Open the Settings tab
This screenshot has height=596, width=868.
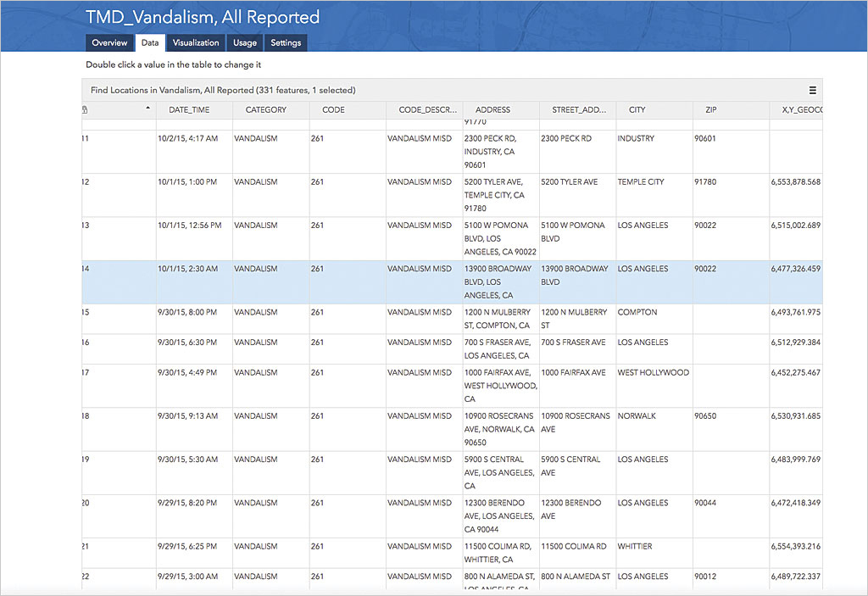tap(286, 42)
